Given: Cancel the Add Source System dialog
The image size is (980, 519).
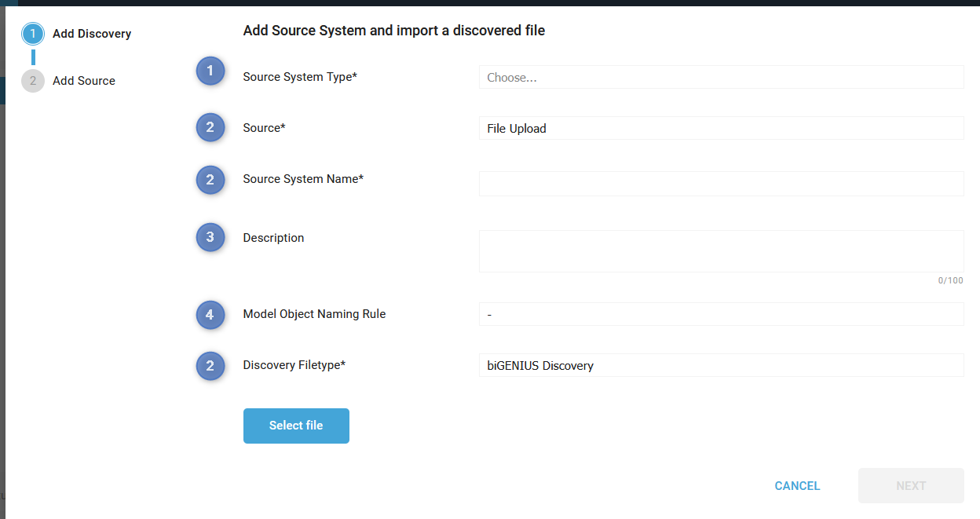Looking at the screenshot, I should pos(797,486).
